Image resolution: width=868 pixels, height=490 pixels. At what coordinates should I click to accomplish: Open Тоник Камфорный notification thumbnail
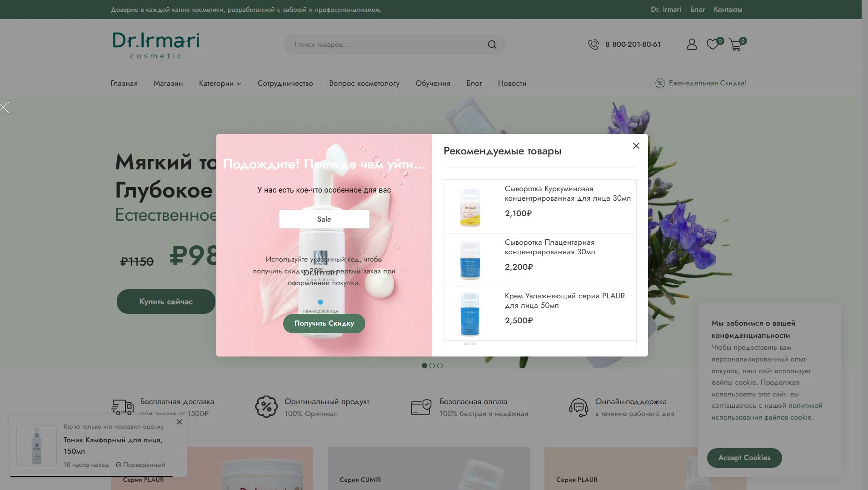tap(37, 445)
